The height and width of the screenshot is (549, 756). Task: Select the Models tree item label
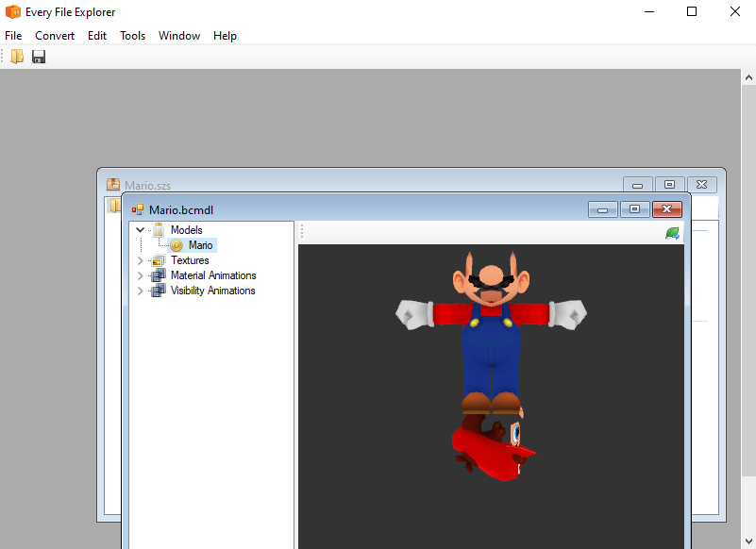coord(187,230)
